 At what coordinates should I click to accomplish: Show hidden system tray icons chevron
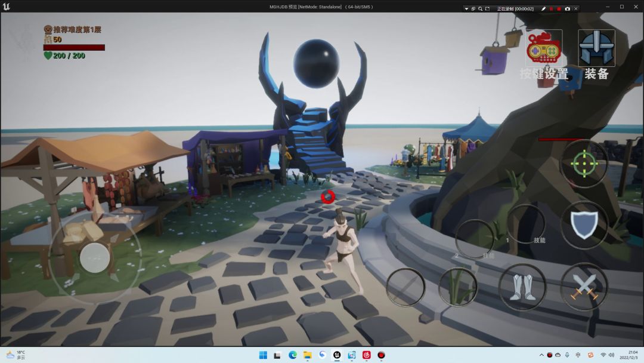pyautogui.click(x=541, y=355)
